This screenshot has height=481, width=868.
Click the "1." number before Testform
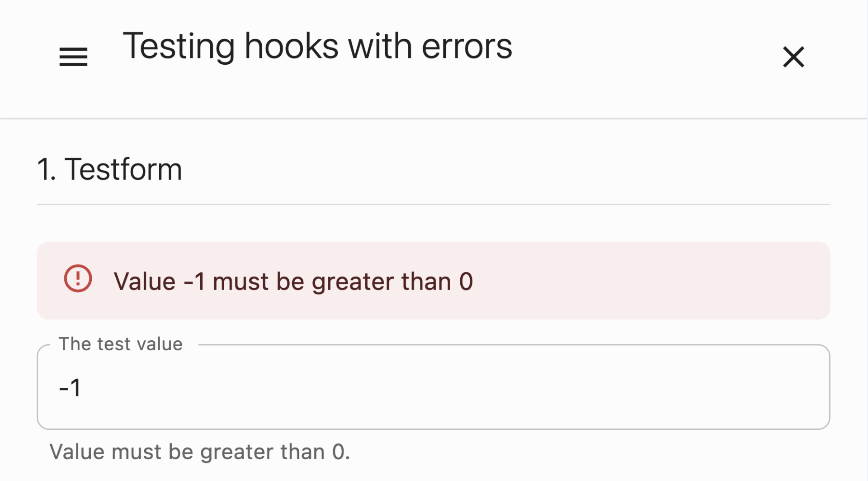point(46,170)
